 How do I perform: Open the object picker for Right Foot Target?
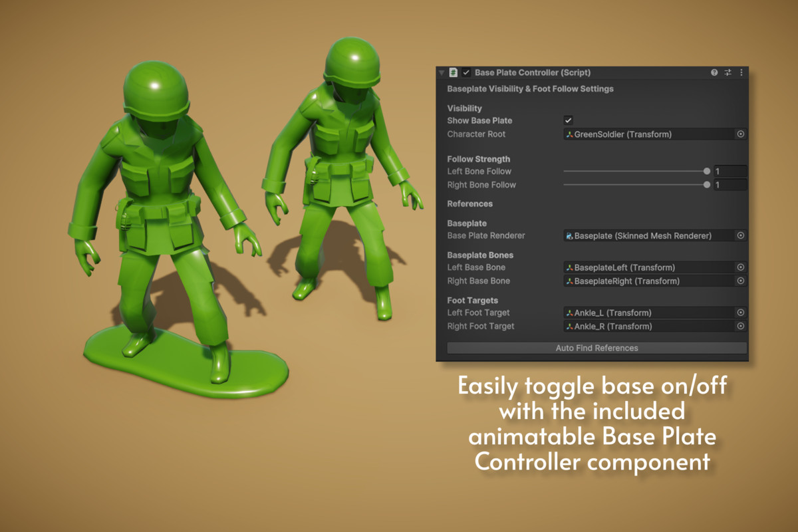tap(740, 326)
